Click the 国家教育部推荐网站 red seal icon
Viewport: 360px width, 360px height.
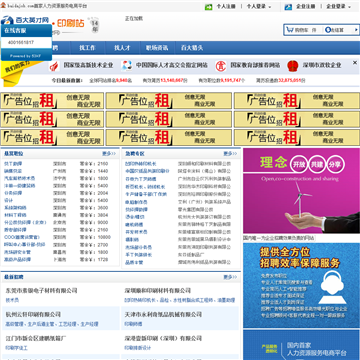pos(220,66)
